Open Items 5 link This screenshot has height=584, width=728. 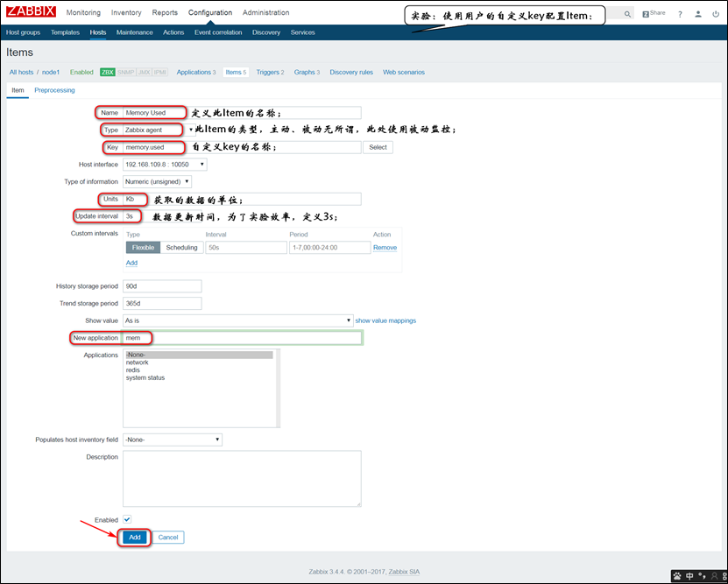(236, 73)
